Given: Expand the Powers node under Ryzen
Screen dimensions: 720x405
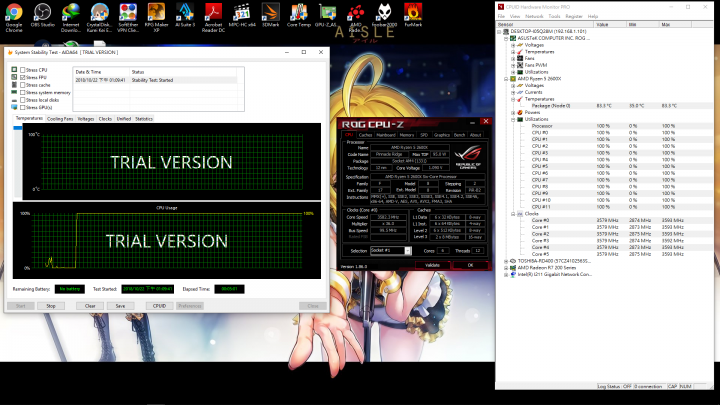Looking at the screenshot, I should (513, 112).
